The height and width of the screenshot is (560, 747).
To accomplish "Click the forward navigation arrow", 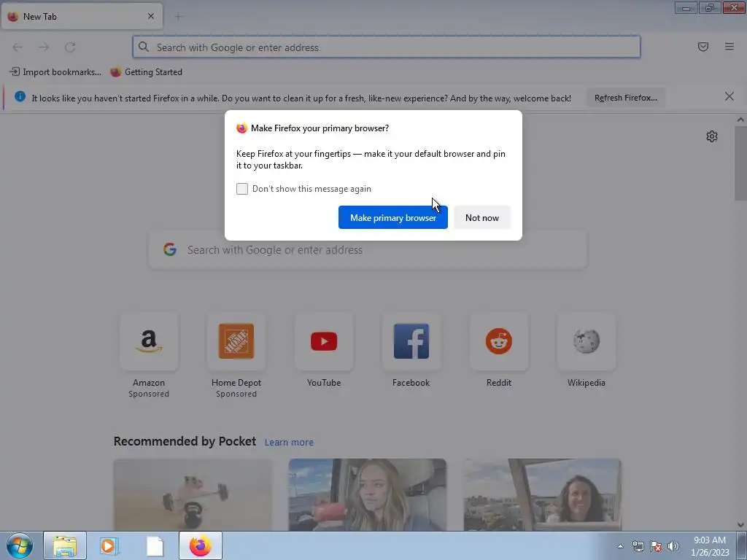I will 44,47.
